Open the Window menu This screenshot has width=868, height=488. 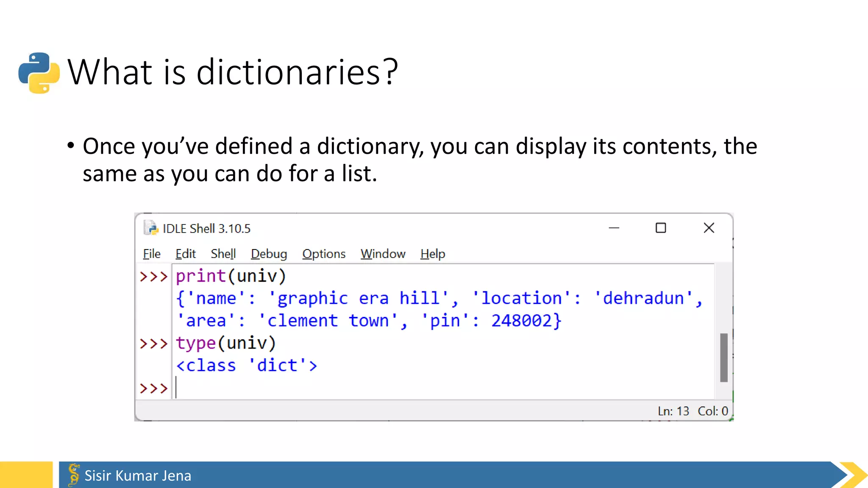(x=383, y=254)
